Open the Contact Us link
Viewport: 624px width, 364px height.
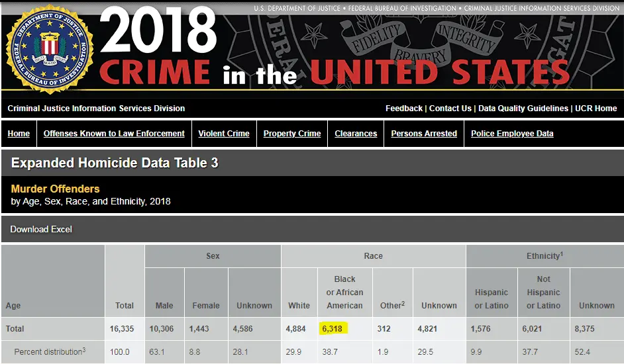point(450,109)
